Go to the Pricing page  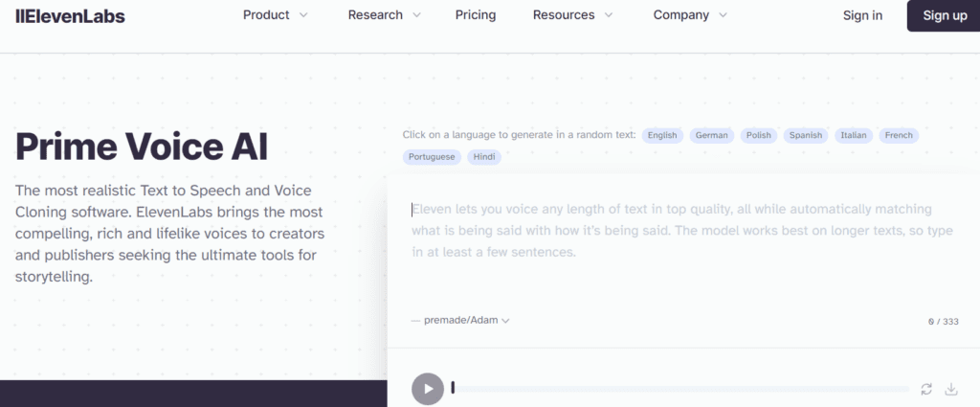(476, 15)
